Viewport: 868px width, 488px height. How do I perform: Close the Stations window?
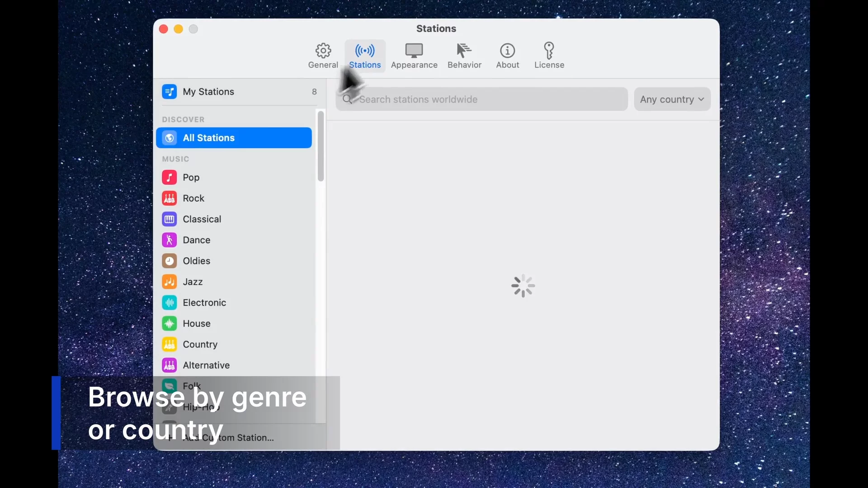pyautogui.click(x=164, y=29)
